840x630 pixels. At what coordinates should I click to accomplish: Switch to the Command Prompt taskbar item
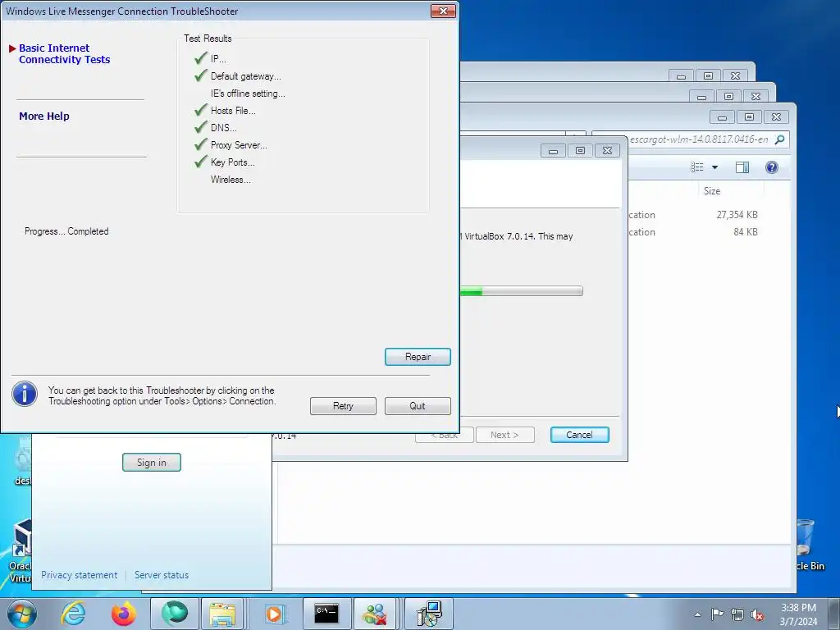326,614
